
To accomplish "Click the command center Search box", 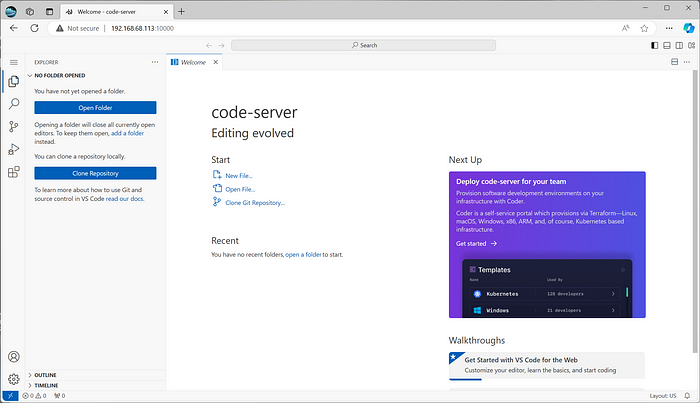I will tap(363, 45).
